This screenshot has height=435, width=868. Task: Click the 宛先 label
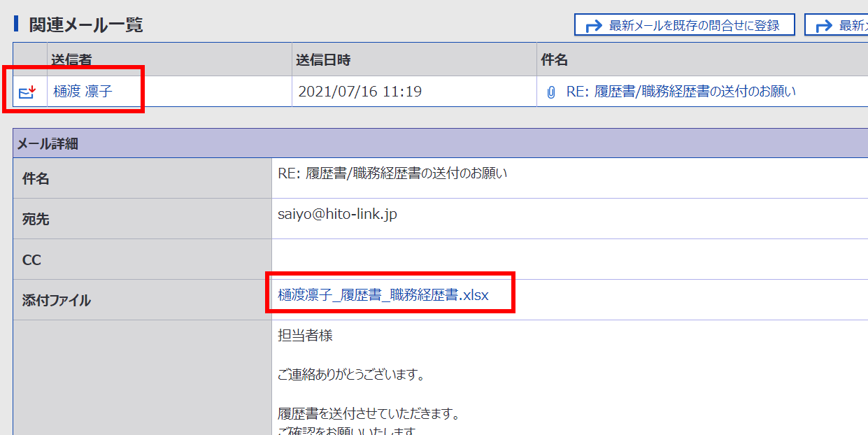(x=36, y=220)
